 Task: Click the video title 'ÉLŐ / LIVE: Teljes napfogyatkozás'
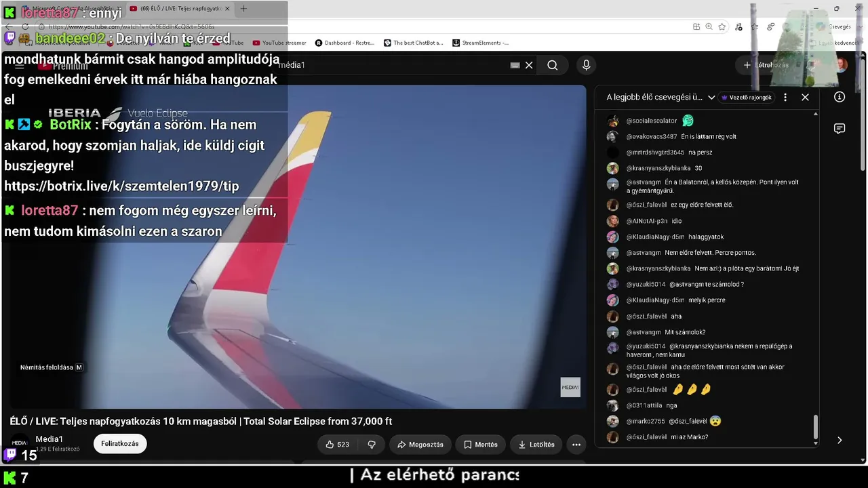pos(201,421)
